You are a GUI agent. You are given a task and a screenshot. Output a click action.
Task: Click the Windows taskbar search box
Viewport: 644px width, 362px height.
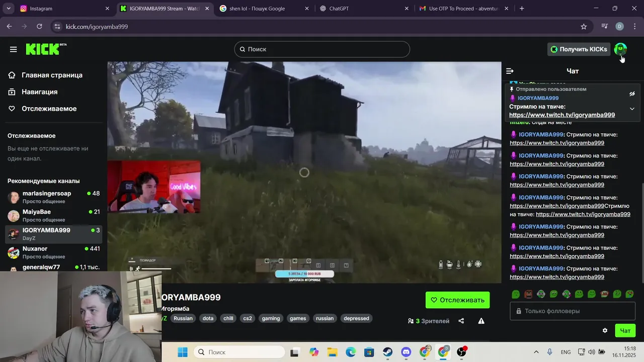tap(239, 352)
